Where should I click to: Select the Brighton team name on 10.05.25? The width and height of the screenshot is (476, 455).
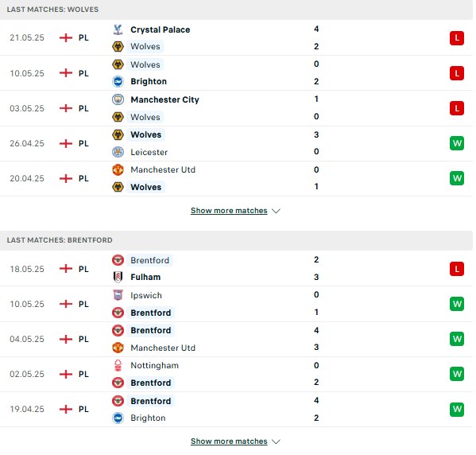pyautogui.click(x=149, y=81)
